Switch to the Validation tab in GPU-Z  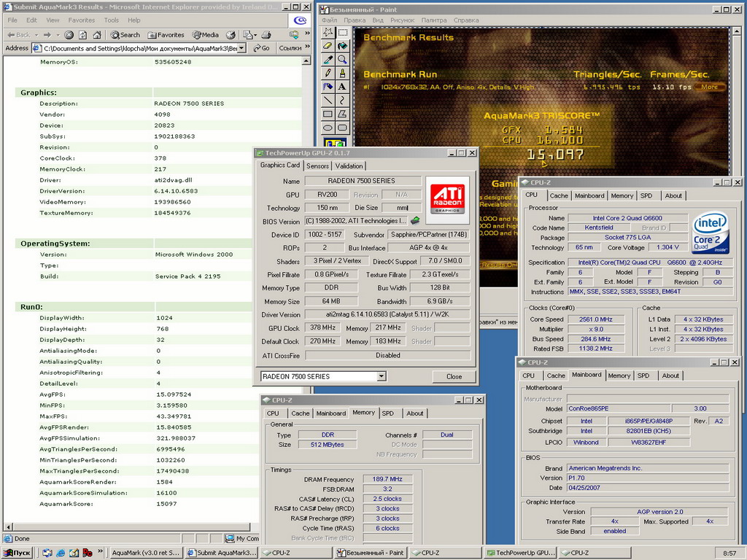349,166
